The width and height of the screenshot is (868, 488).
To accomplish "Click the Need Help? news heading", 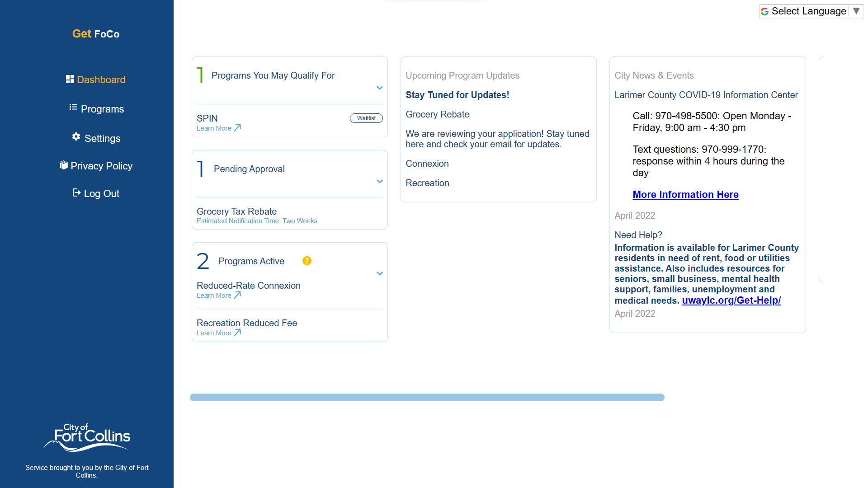I will point(638,235).
